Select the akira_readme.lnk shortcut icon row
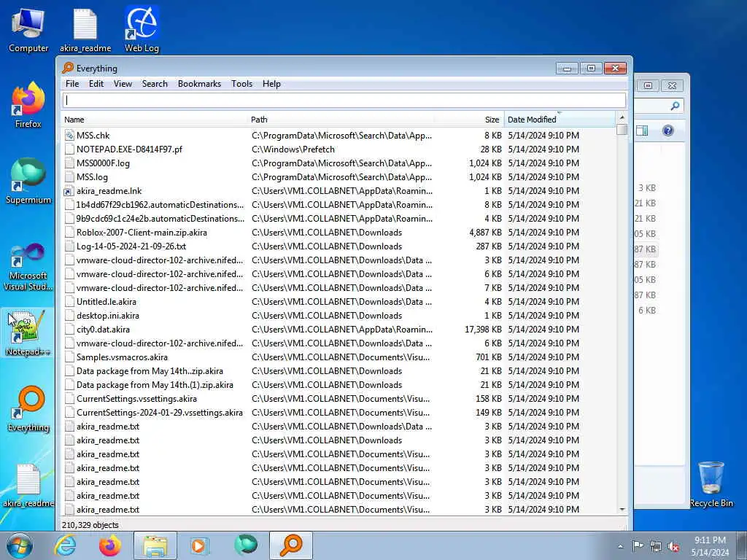Screen dimensions: 747x560 point(69,192)
